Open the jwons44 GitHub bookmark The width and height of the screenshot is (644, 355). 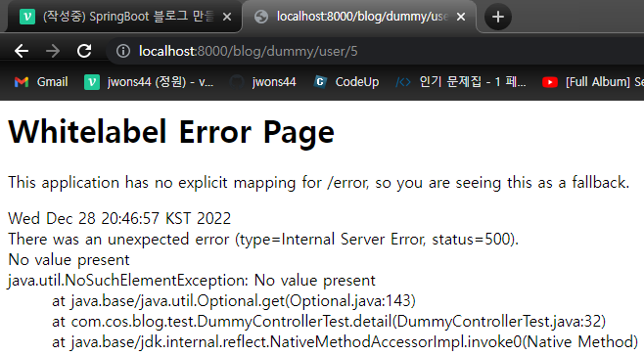click(262, 82)
